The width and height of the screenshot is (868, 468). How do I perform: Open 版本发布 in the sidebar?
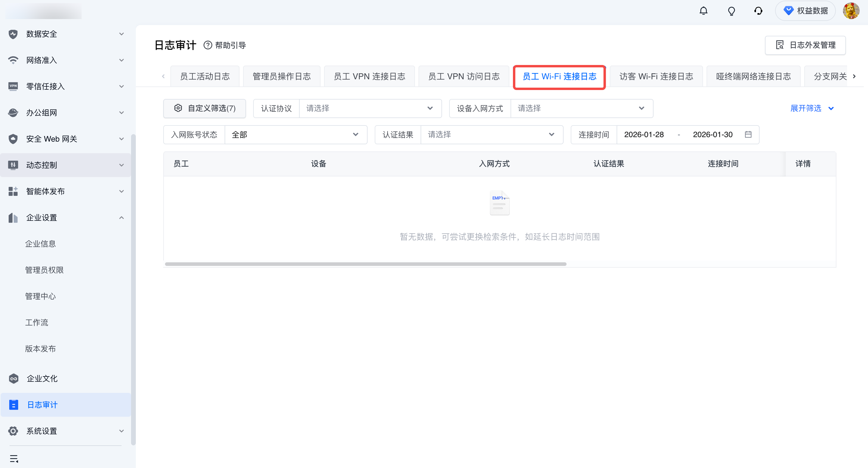pyautogui.click(x=41, y=349)
